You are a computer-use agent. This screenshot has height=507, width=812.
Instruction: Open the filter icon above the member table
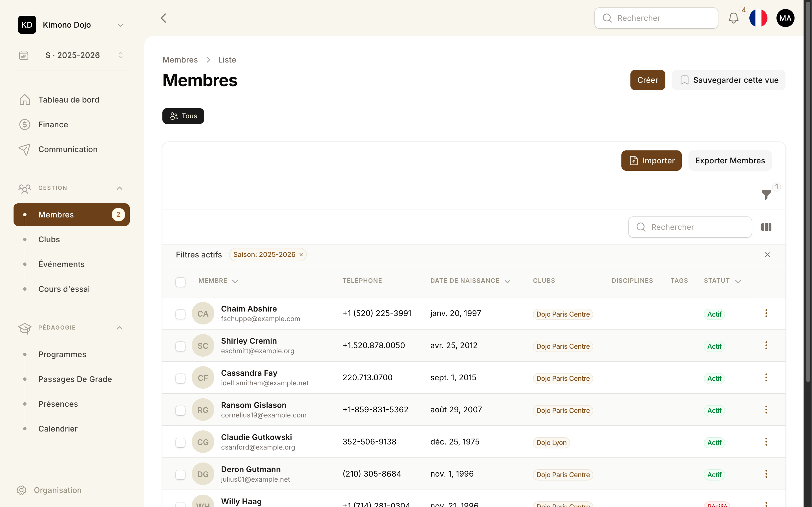tap(766, 195)
